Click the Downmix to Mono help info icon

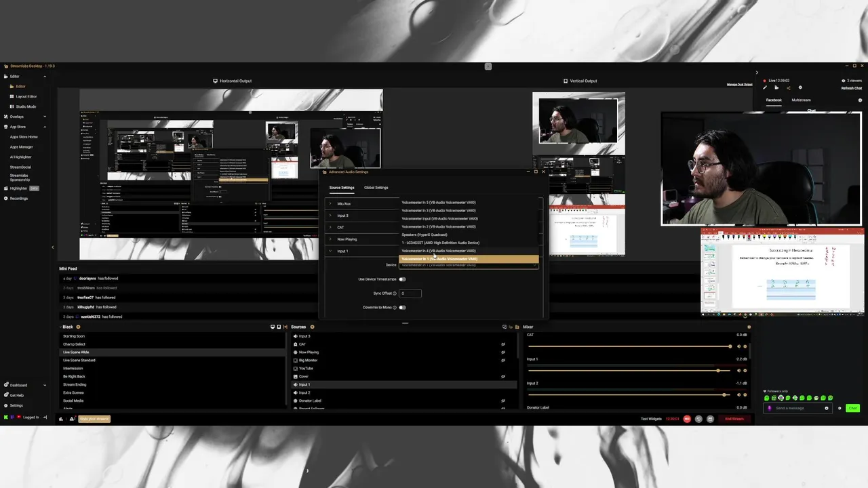coord(395,307)
